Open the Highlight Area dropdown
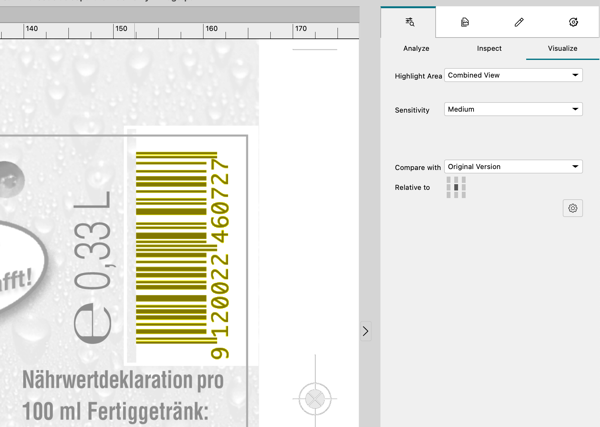The width and height of the screenshot is (600, 427). [513, 75]
